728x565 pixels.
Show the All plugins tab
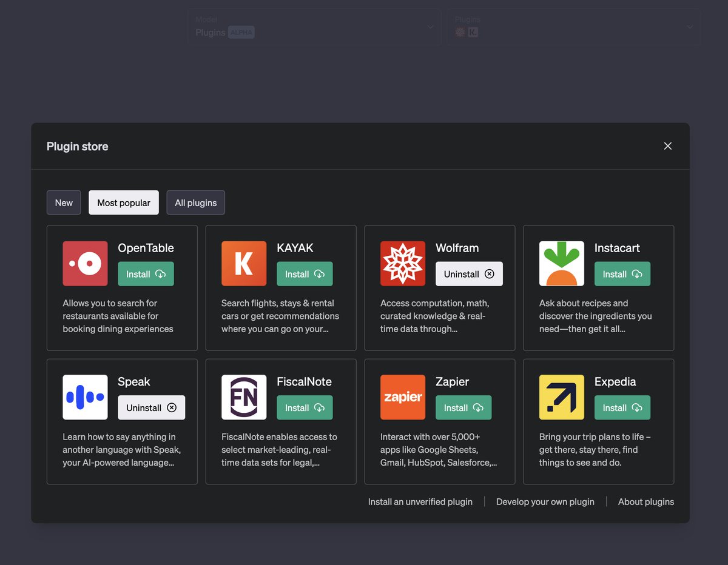(x=196, y=202)
